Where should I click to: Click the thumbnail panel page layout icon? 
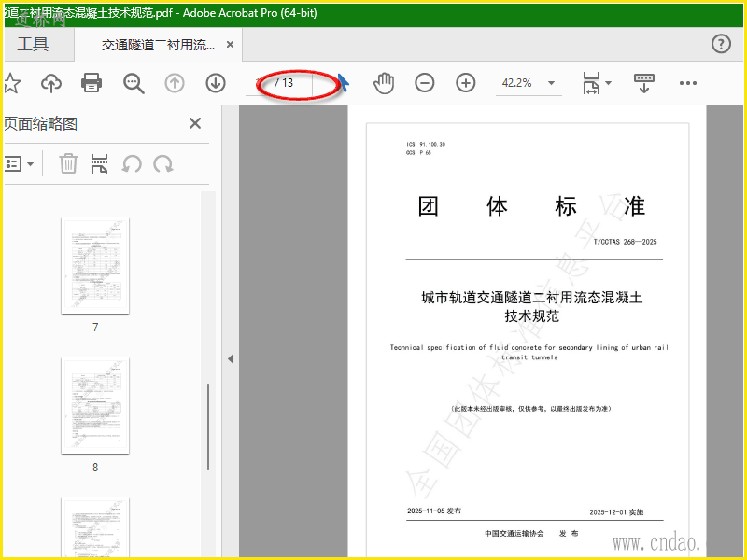(99, 163)
